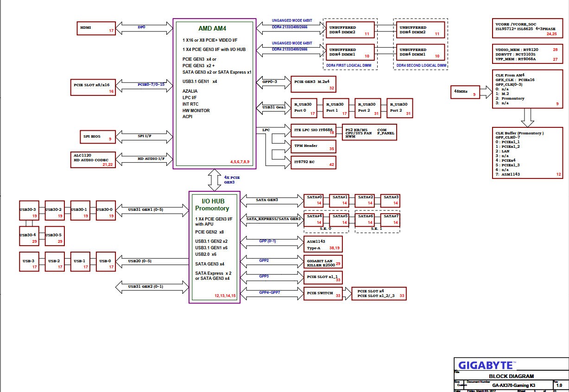This screenshot has width=569, height=392.
Task: Select the SPI BIOS block
Action: [x=97, y=137]
